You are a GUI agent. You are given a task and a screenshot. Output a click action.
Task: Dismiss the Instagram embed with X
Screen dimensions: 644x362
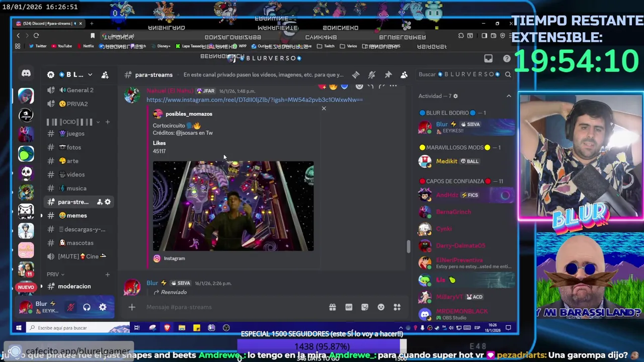point(324,108)
